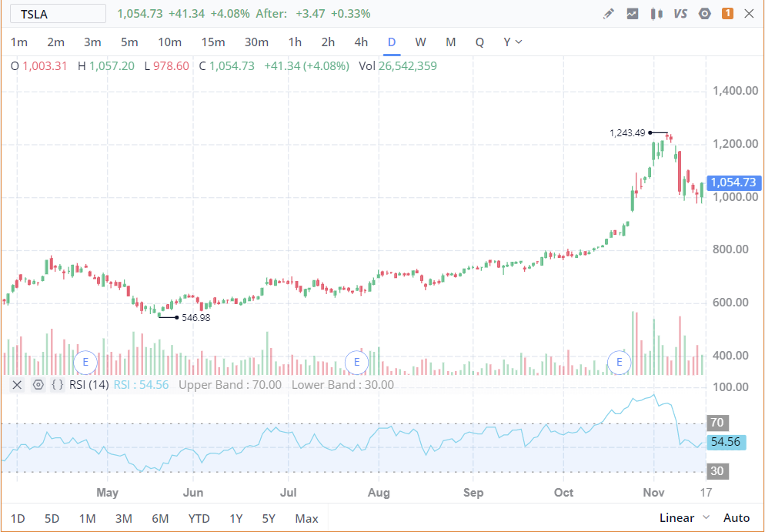Change chart type via candlestick icon

[656, 14]
